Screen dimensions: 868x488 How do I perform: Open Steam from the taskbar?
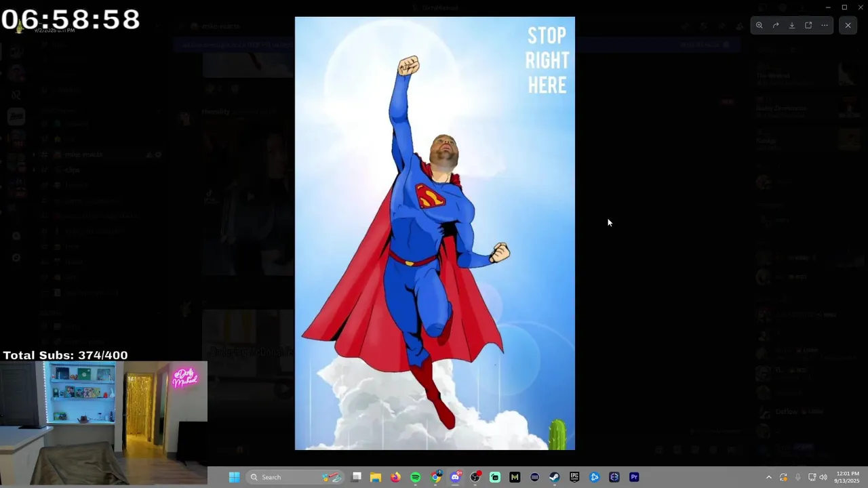(554, 477)
